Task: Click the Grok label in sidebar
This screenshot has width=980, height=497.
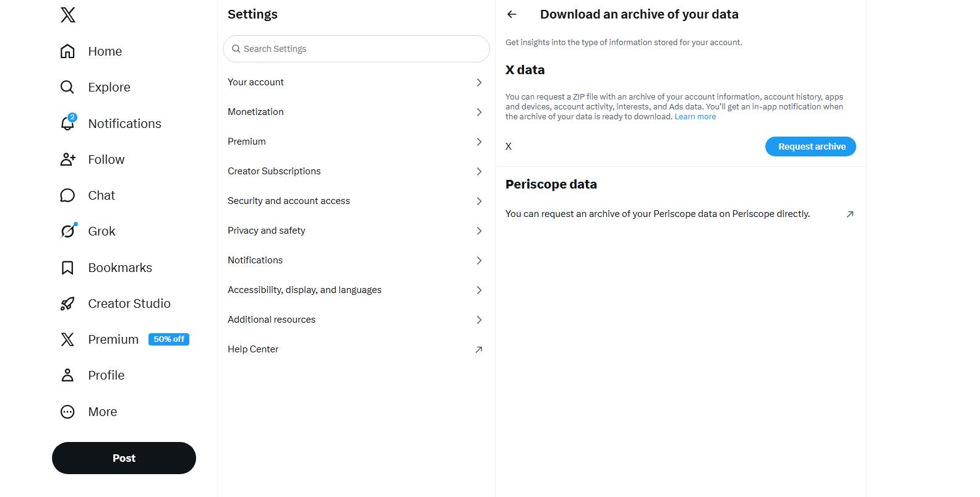Action: [x=101, y=231]
